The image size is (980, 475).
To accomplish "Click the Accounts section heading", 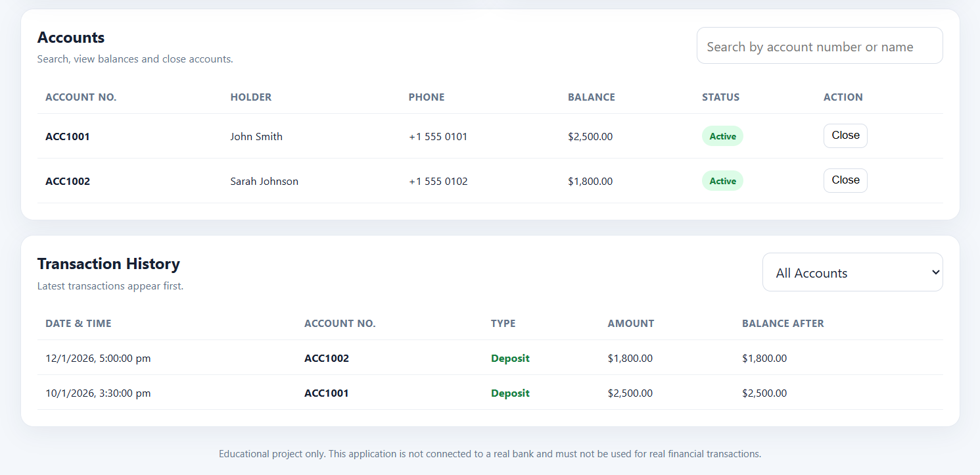I will 71,37.
